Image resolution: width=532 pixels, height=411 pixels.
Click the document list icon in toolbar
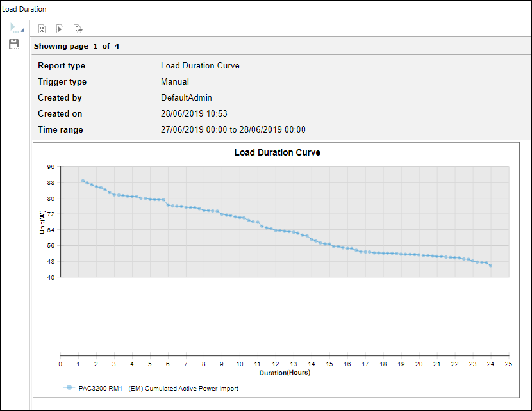click(42, 29)
